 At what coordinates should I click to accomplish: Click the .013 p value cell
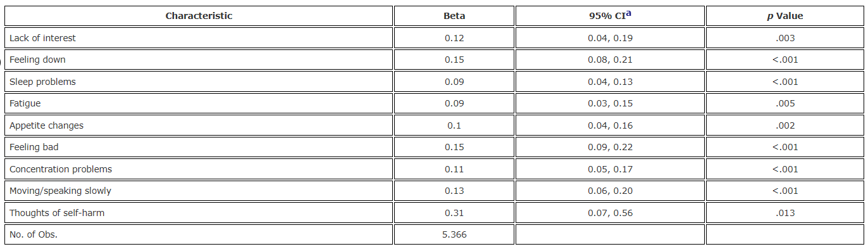pos(784,213)
